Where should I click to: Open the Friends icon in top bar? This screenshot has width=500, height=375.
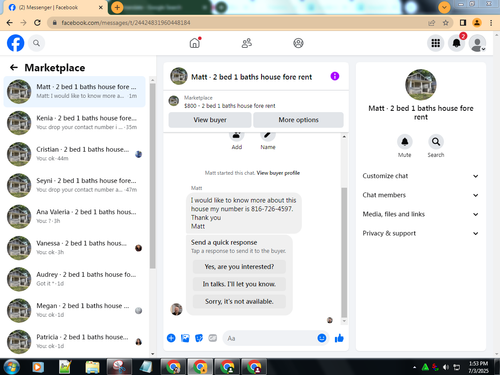[247, 43]
